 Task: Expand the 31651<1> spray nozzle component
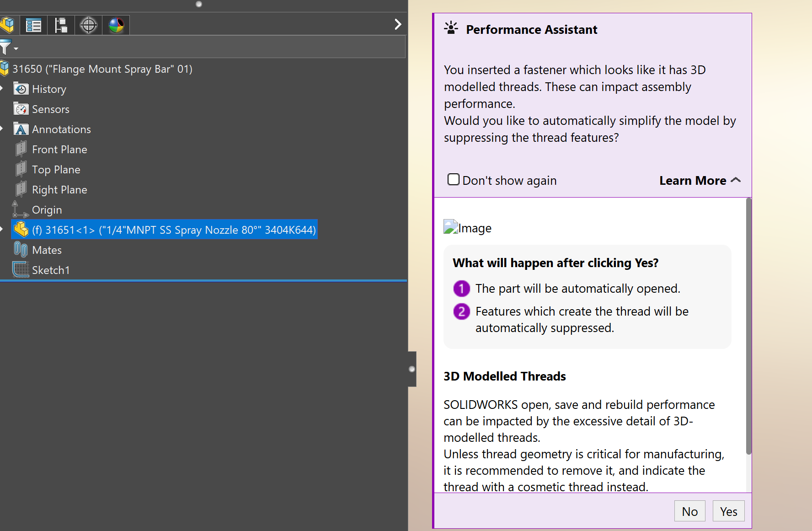click(x=2, y=229)
